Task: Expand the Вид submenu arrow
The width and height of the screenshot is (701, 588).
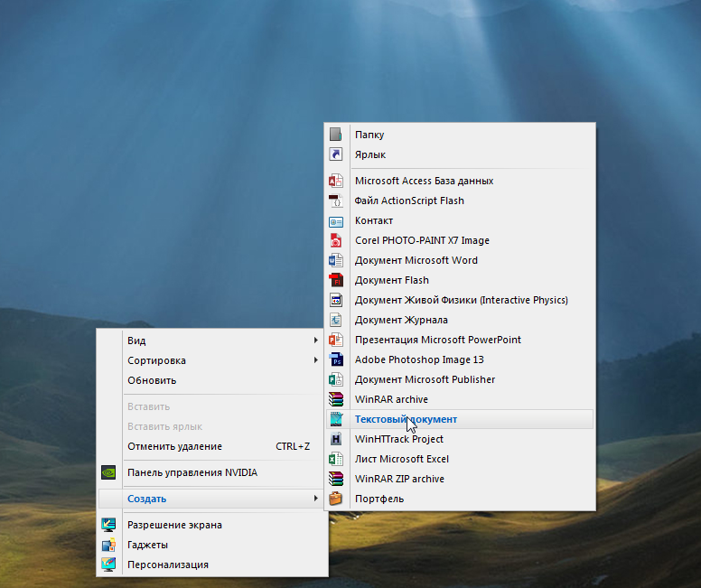Action: [315, 341]
